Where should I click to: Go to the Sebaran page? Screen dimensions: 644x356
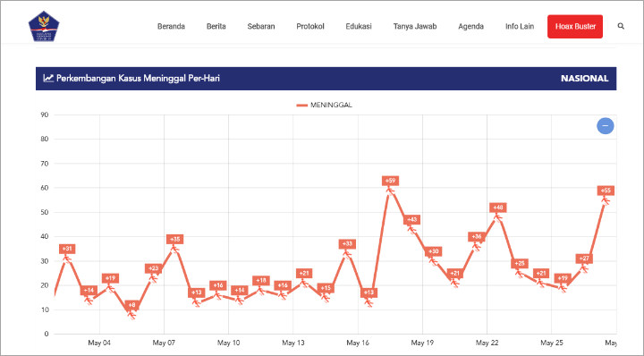261,26
